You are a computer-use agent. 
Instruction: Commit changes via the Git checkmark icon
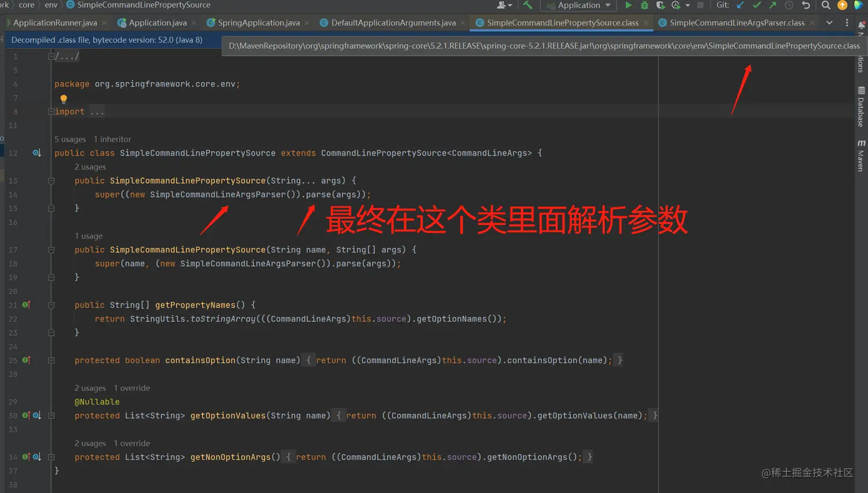click(757, 5)
